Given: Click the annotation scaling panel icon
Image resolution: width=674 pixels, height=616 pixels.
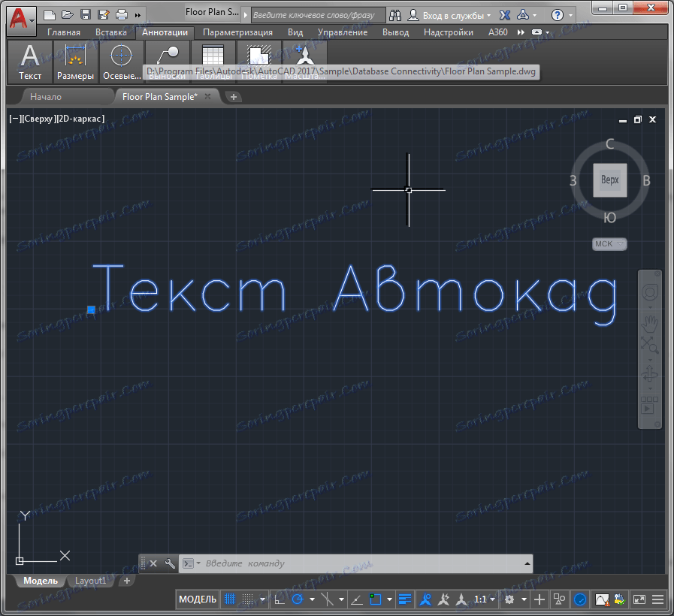Looking at the screenshot, I should tap(305, 55).
